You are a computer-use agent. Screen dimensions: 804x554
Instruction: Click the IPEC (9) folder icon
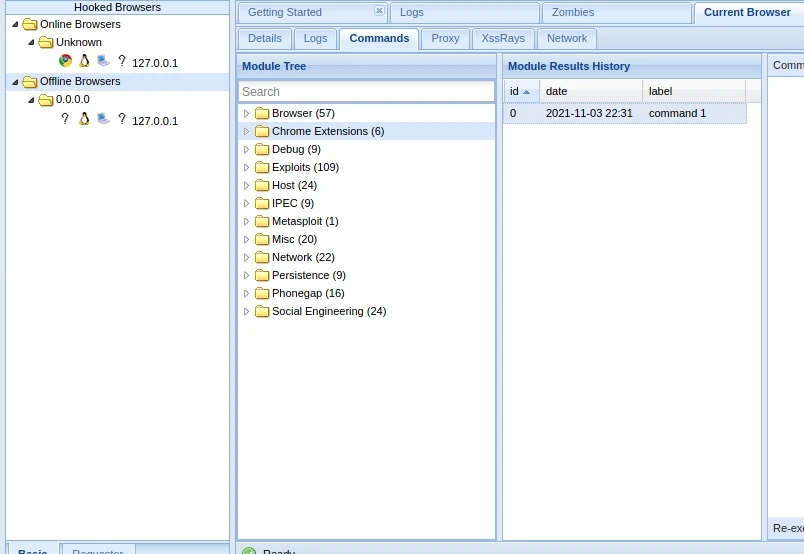262,203
